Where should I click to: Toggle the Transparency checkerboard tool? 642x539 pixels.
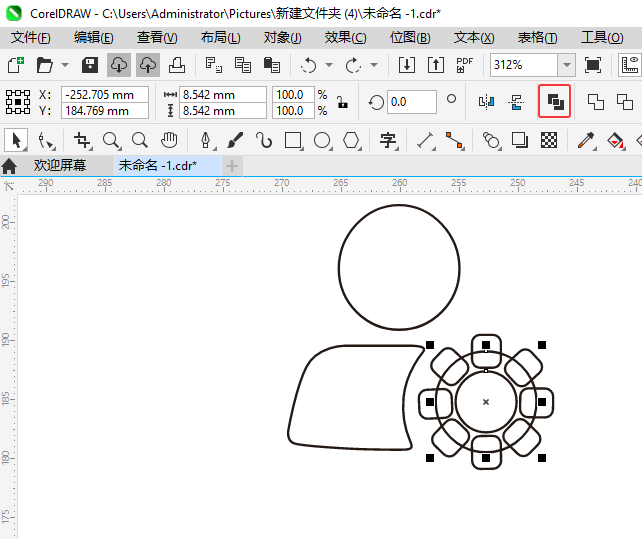(548, 140)
